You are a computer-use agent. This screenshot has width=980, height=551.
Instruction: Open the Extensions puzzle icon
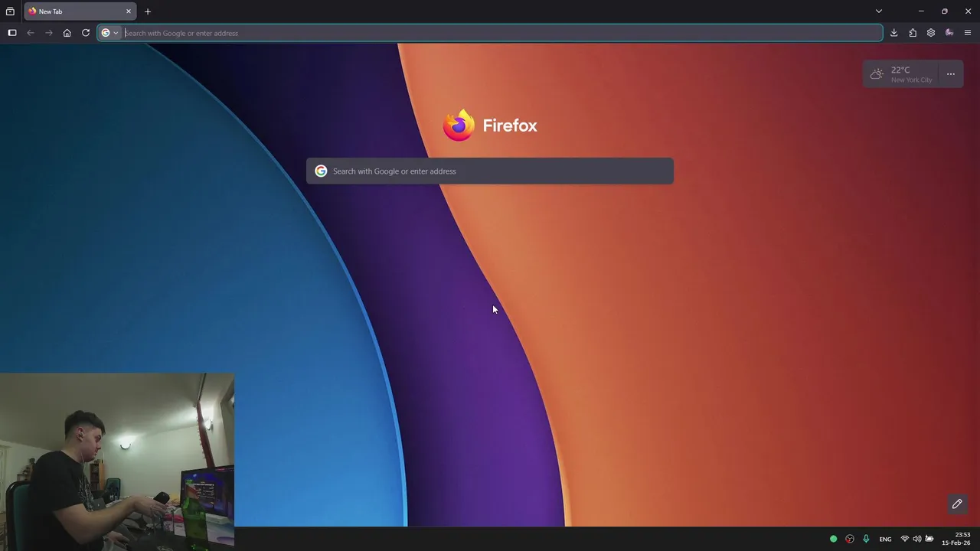[913, 33]
